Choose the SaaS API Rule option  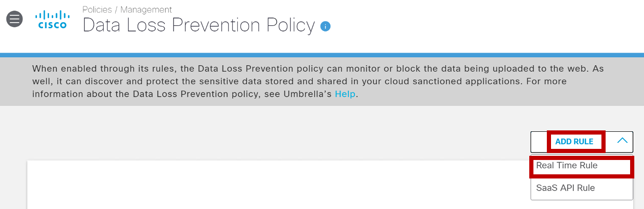(x=565, y=188)
